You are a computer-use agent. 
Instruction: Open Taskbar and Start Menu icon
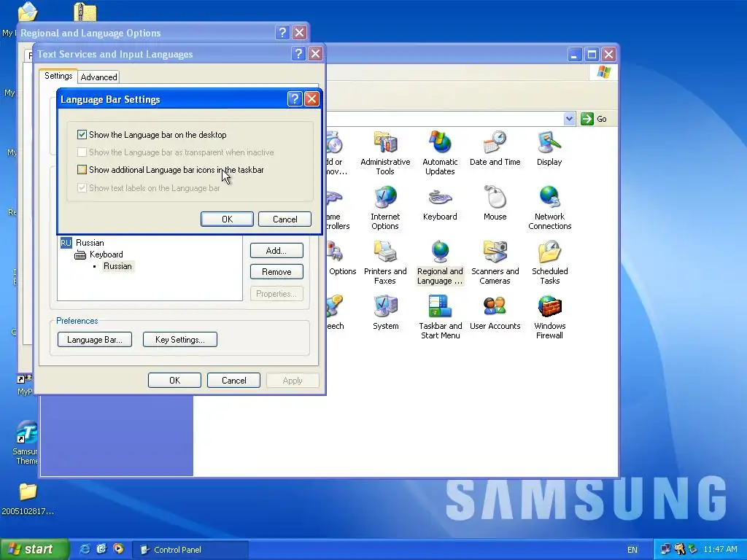pyautogui.click(x=440, y=317)
